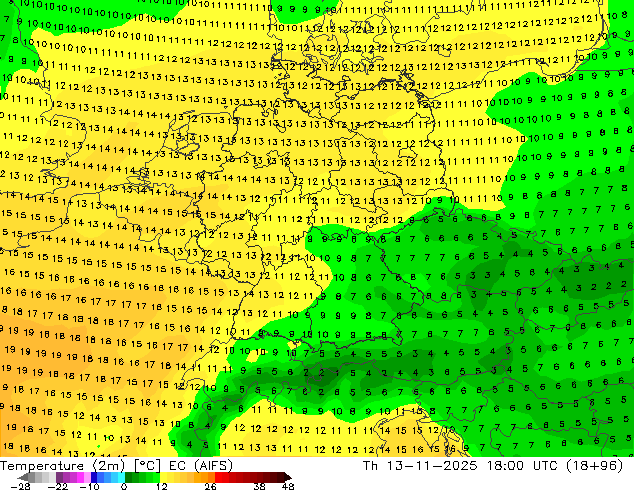Click the "EC (AIFS)" model label
The width and height of the screenshot is (634, 490).
pyautogui.click(x=201, y=466)
